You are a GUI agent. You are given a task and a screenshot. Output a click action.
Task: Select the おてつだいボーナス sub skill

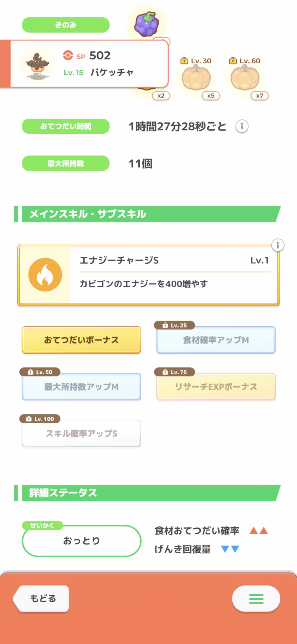click(81, 340)
